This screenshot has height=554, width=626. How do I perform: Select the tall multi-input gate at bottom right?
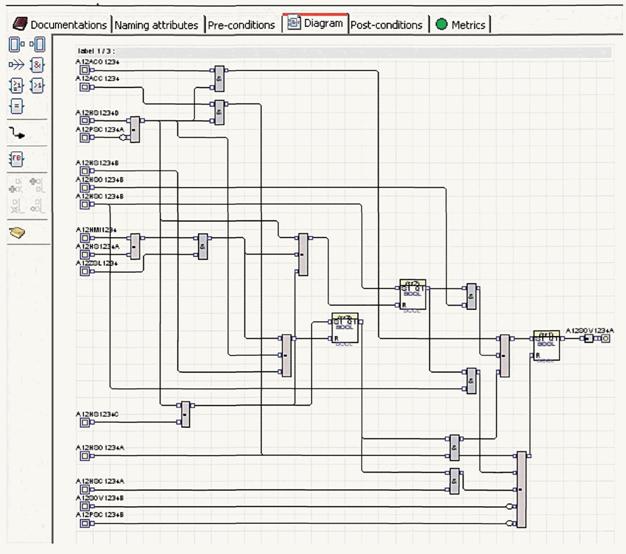pyautogui.click(x=519, y=489)
